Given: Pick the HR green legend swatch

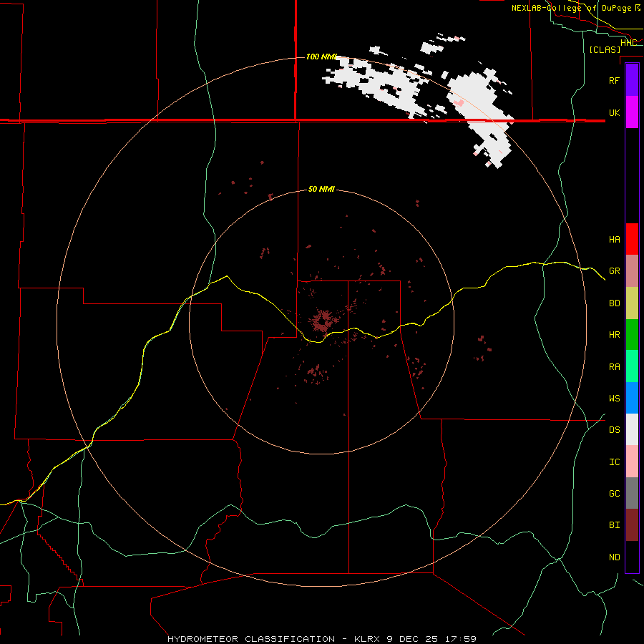Looking at the screenshot, I should pos(632,334).
